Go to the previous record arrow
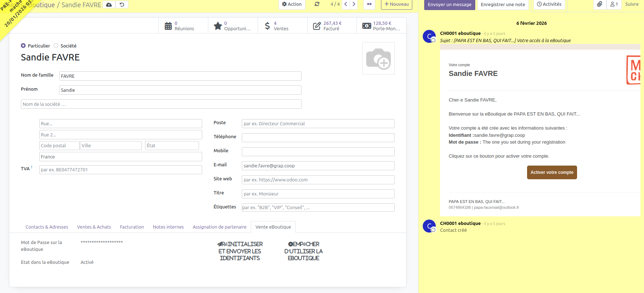644x293 pixels. tap(346, 4)
